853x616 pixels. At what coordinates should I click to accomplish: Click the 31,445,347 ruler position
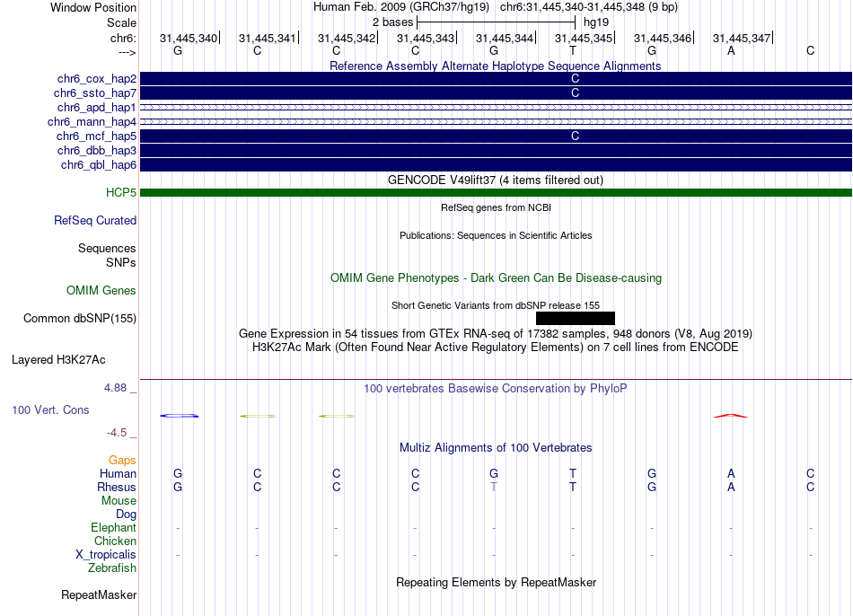click(x=742, y=38)
